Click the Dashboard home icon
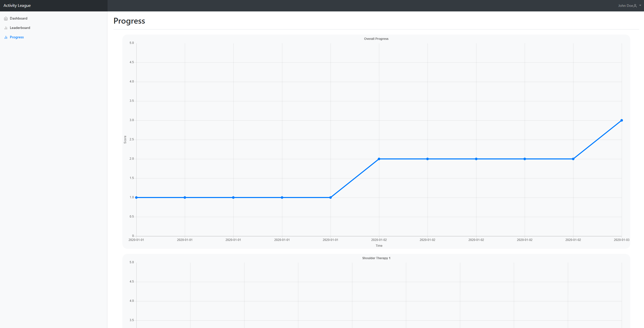The height and width of the screenshot is (328, 644). click(x=6, y=19)
